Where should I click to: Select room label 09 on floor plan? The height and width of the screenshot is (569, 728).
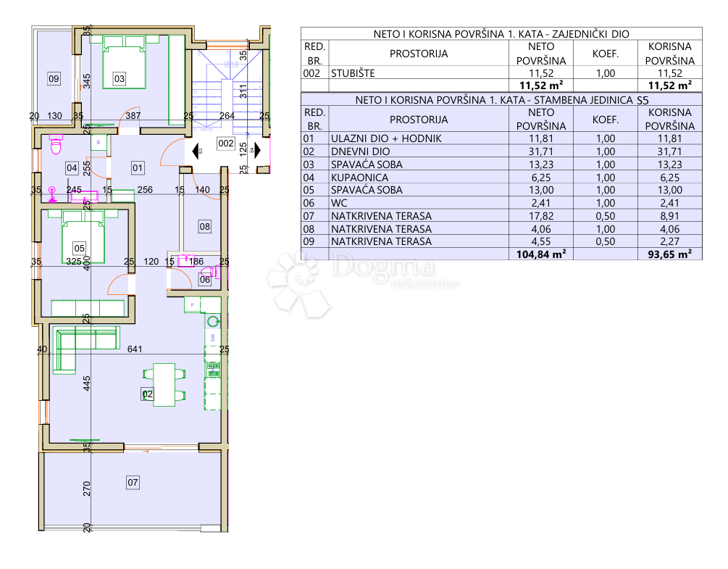[53, 78]
